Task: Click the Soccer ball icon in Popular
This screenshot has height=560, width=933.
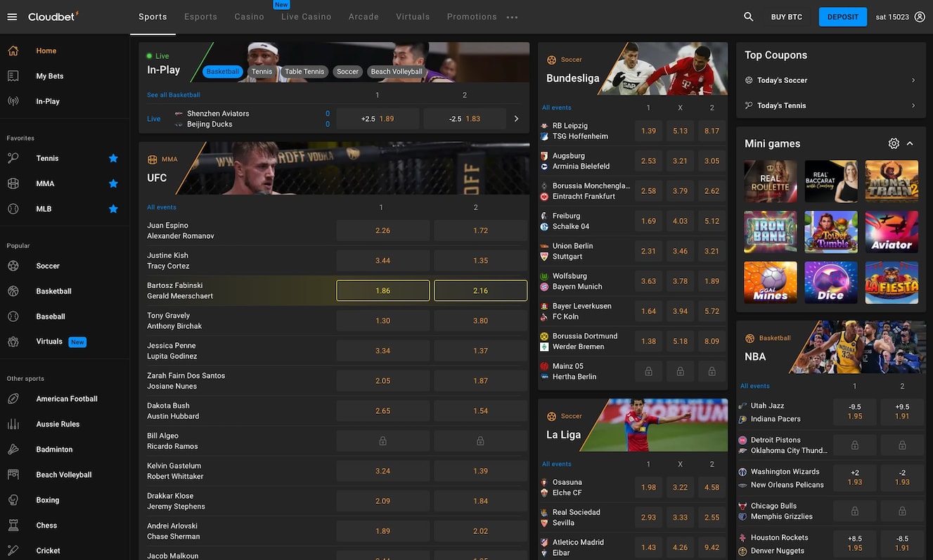Action: point(13,266)
